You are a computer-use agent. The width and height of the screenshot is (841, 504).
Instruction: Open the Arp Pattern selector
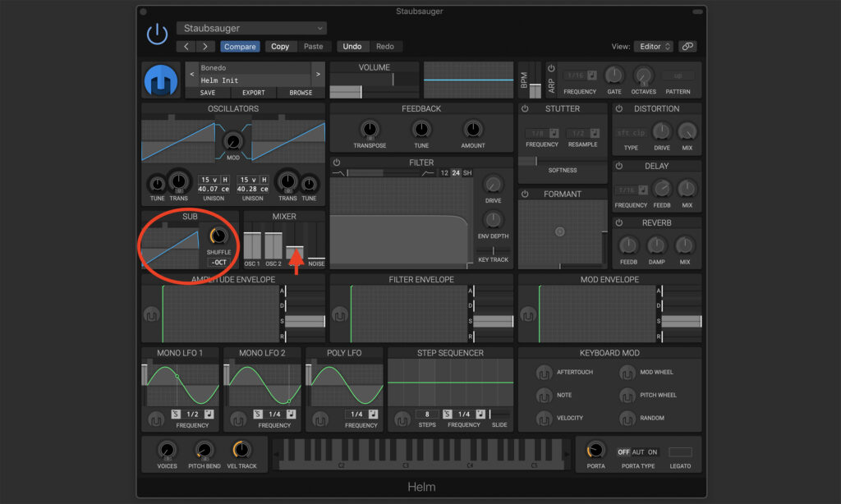(x=678, y=76)
